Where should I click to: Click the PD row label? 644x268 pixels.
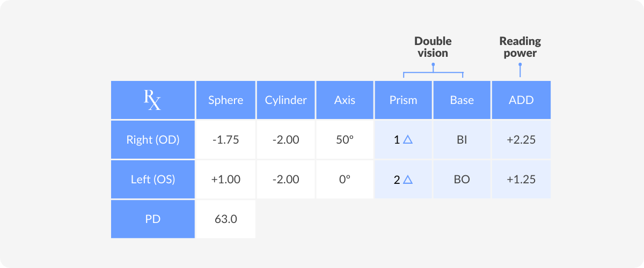coord(153,219)
